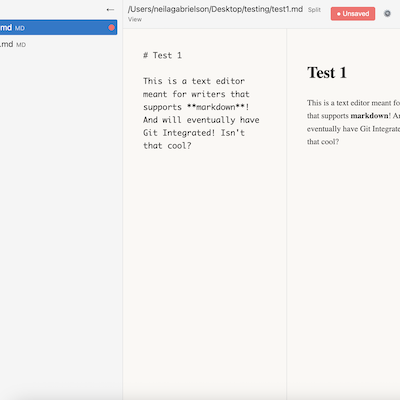The width and height of the screenshot is (400, 400).
Task: Click 'This is a text editor' editor line
Action: 194,81
